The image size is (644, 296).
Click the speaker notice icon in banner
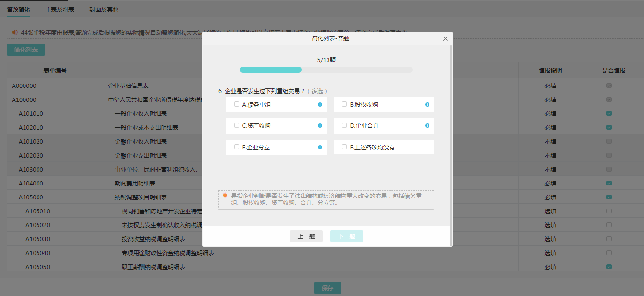[x=14, y=32]
